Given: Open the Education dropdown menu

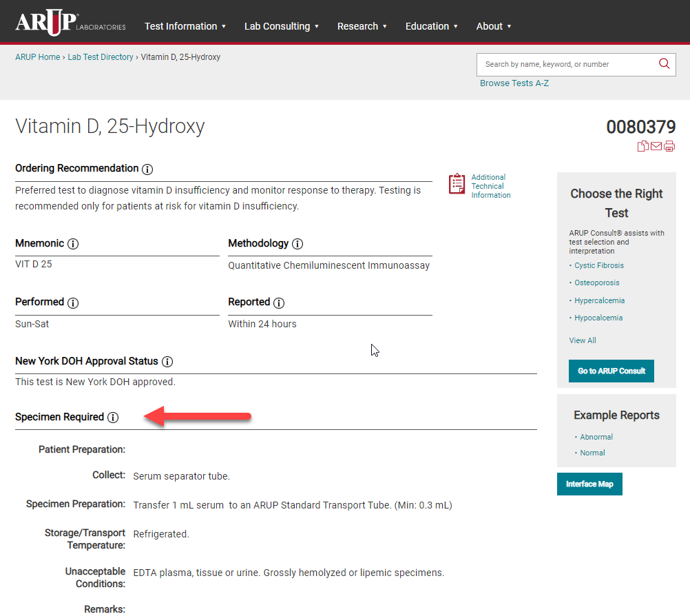Looking at the screenshot, I should pos(431,26).
